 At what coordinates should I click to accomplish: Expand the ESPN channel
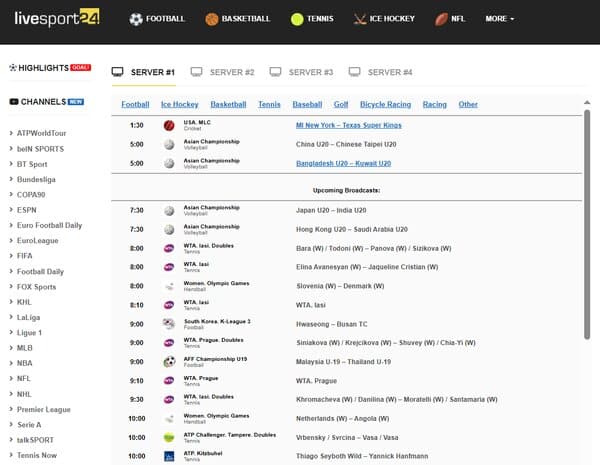[x=23, y=210]
